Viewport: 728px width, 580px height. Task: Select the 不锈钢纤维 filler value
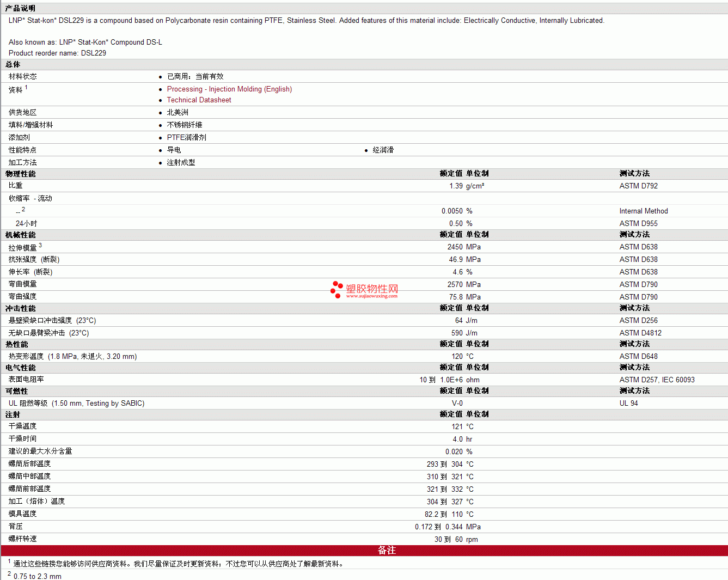coord(185,125)
